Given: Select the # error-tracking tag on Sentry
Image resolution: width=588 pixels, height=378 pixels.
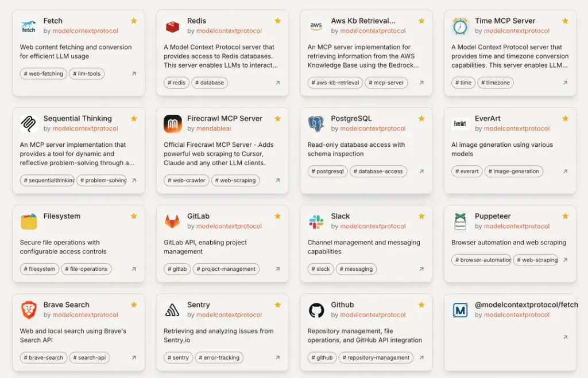Looking at the screenshot, I should point(219,357).
